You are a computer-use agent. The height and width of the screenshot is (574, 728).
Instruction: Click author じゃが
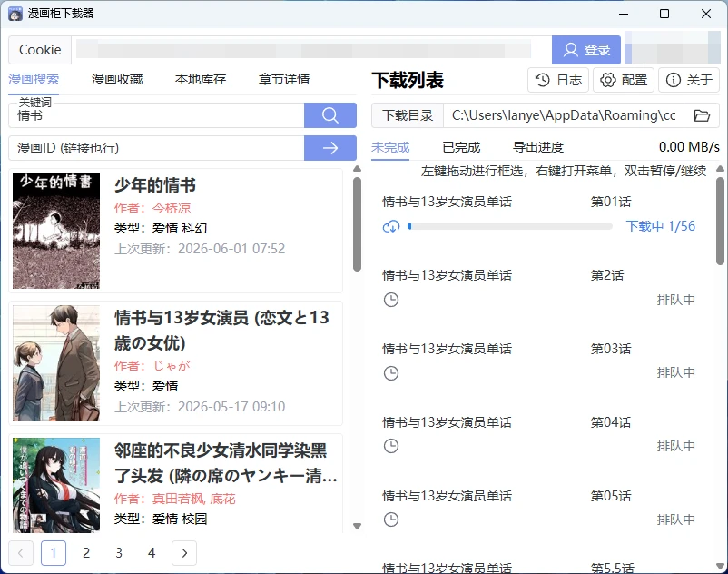tap(172, 366)
